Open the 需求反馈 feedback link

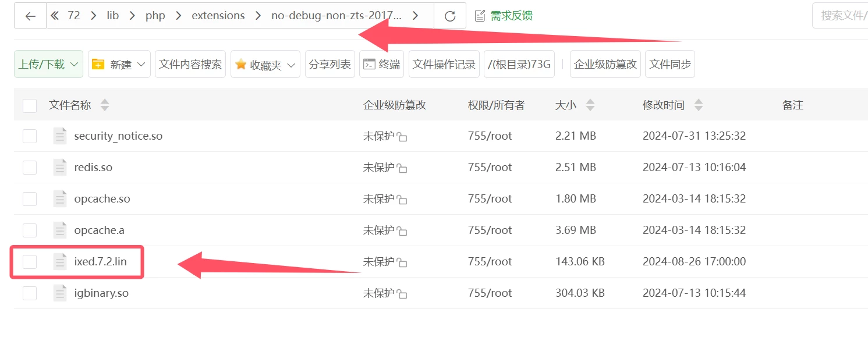click(x=504, y=16)
